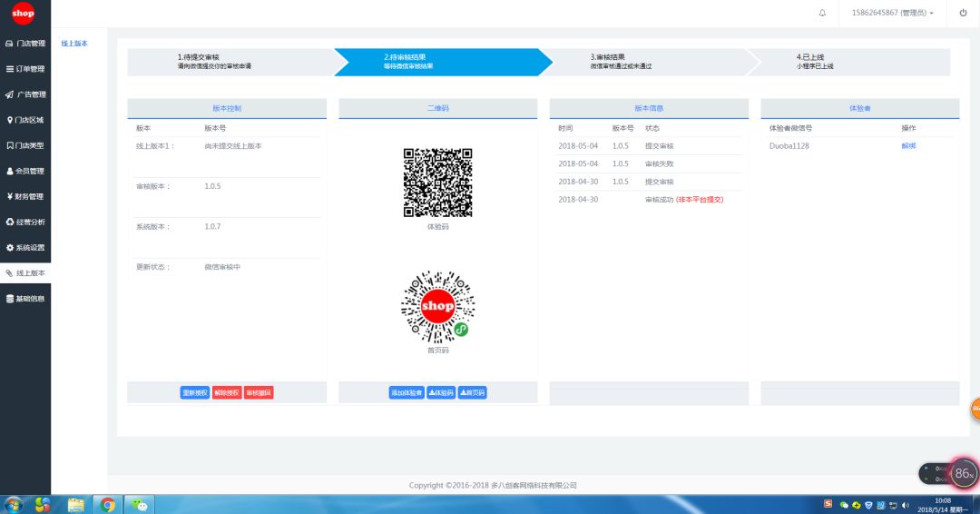Click the round 首页码 mini-program code
This screenshot has width=980, height=514.
(x=437, y=307)
